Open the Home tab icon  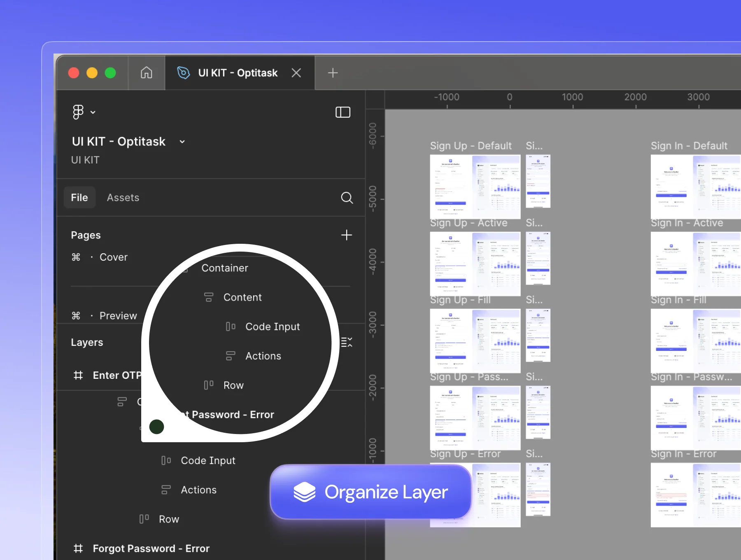pos(147,73)
